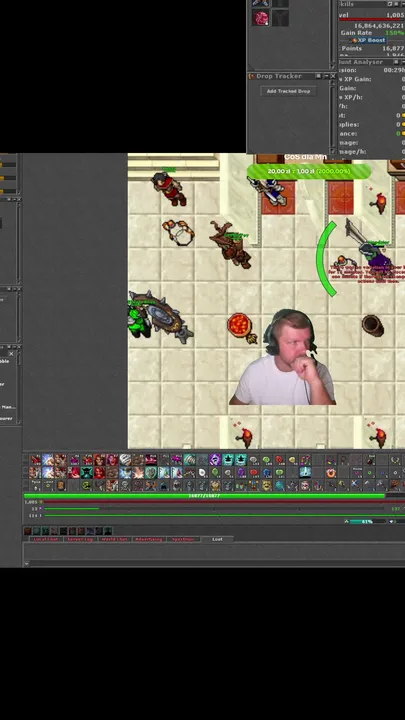Click the green character with spiked shield
Screen dimensions: 405x720
coord(140,318)
